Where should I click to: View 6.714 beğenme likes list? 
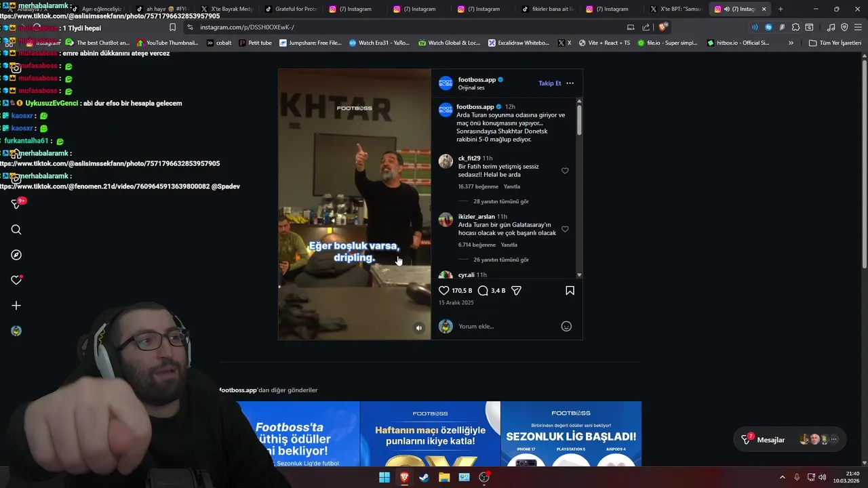[477, 245]
